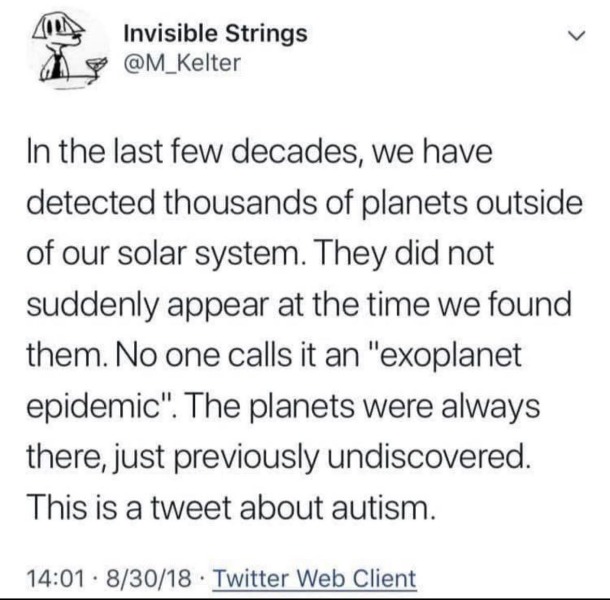Image resolution: width=610 pixels, height=600 pixels.
Task: Open the Invisible Strings display name
Action: 214,34
